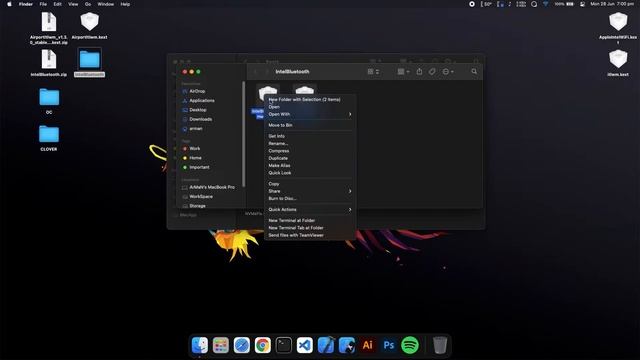
Task: Choose Compress from the context menu
Action: [x=310, y=151]
